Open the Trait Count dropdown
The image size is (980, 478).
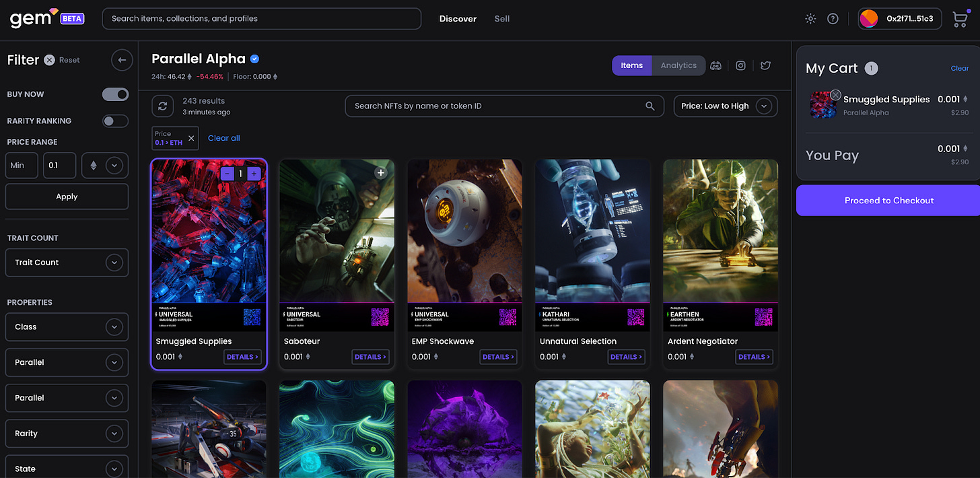(x=67, y=263)
